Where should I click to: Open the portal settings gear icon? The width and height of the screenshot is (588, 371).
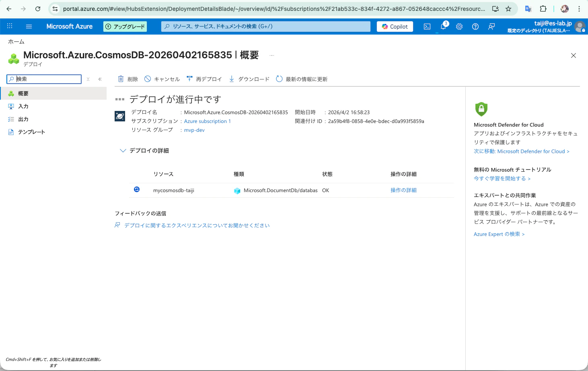459,27
